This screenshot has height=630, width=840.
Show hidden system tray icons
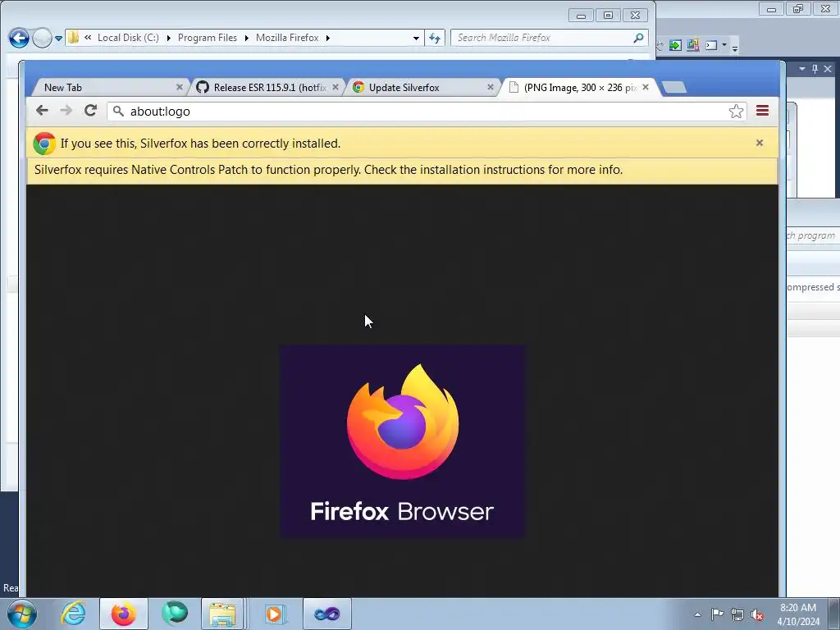click(697, 614)
